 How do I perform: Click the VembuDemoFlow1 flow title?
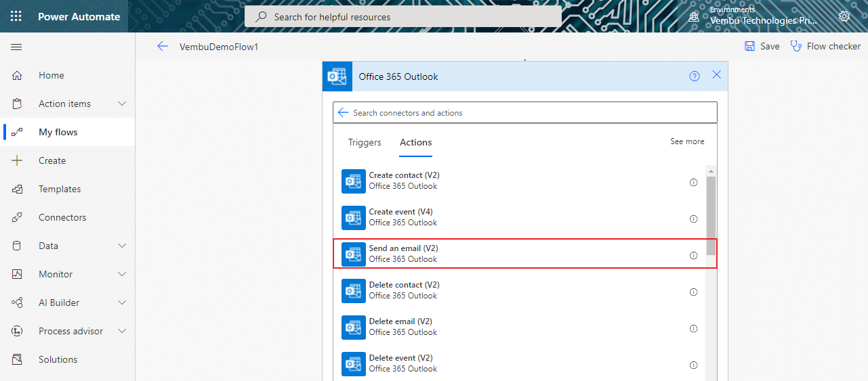click(219, 47)
